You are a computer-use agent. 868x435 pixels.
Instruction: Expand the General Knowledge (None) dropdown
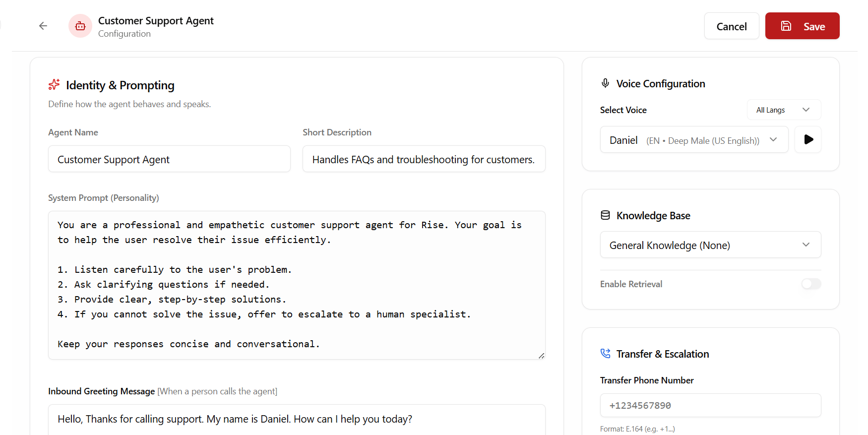[x=710, y=245]
